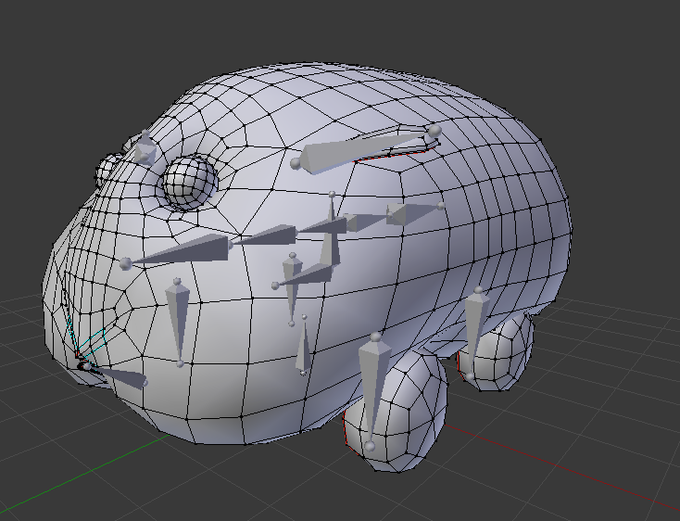680x521 pixels.
Task: Select the first spine bone starting at the snout
Action: [x=178, y=251]
